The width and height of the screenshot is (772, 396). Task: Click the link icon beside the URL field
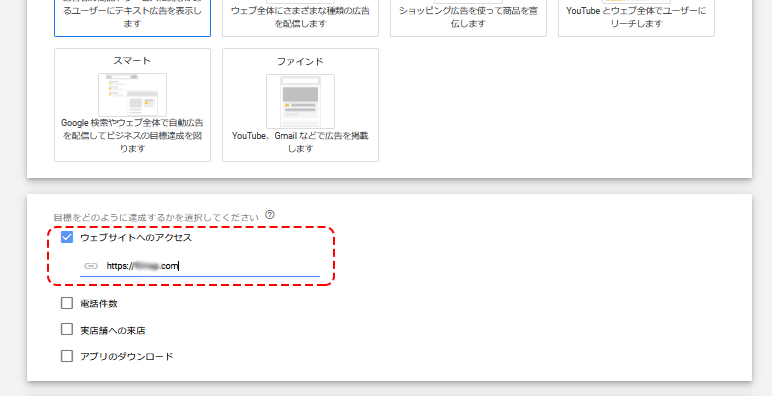[x=91, y=266]
